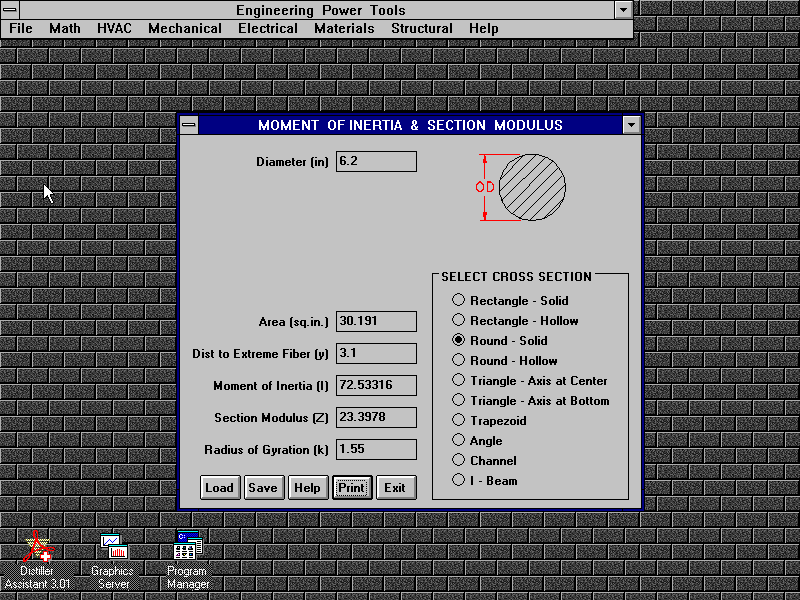This screenshot has width=800, height=600.
Task: Open the HVAC menu
Action: click(114, 29)
